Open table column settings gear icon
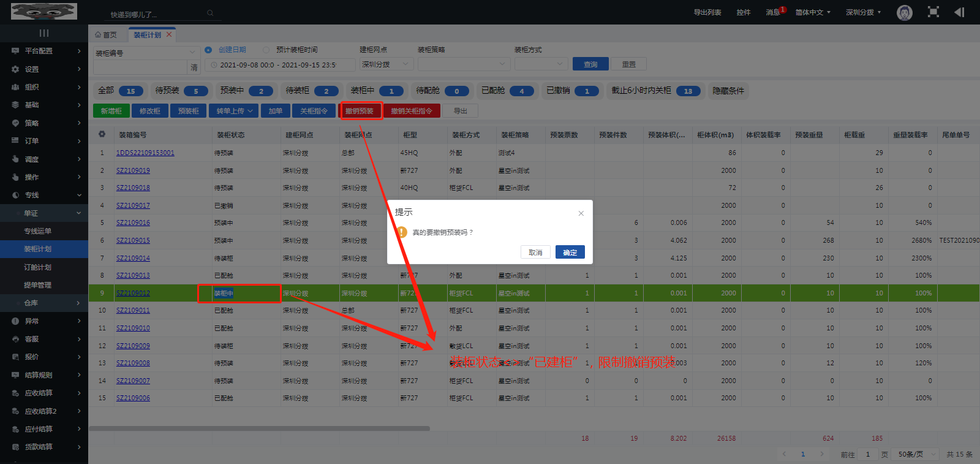 pos(102,134)
